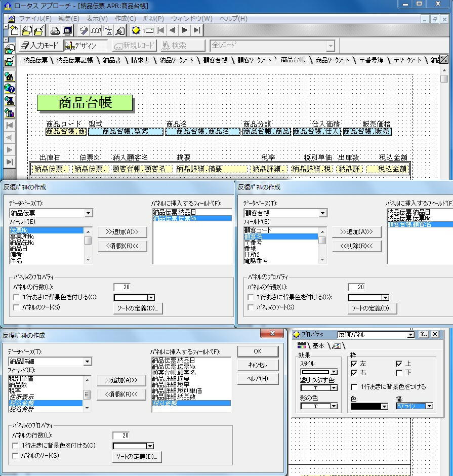Click the yellow diamond properties icon in toolbar
The width and height of the screenshot is (453, 476).
[x=136, y=30]
